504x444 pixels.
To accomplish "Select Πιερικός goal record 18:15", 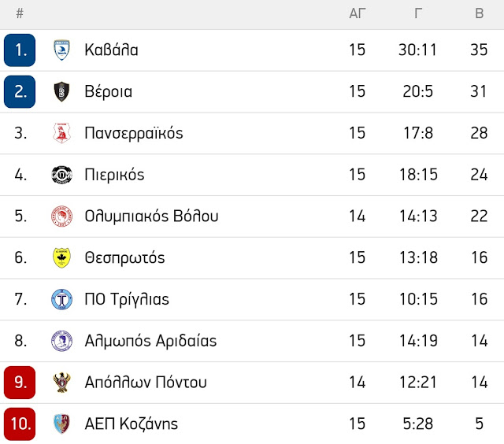I will [418, 175].
